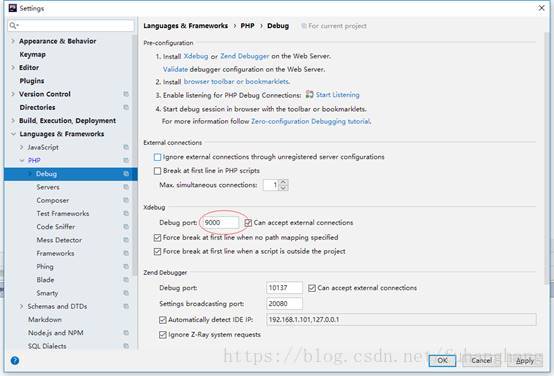Viewport: 554px width, 376px height.
Task: Open the Composer settings page
Action: point(53,200)
